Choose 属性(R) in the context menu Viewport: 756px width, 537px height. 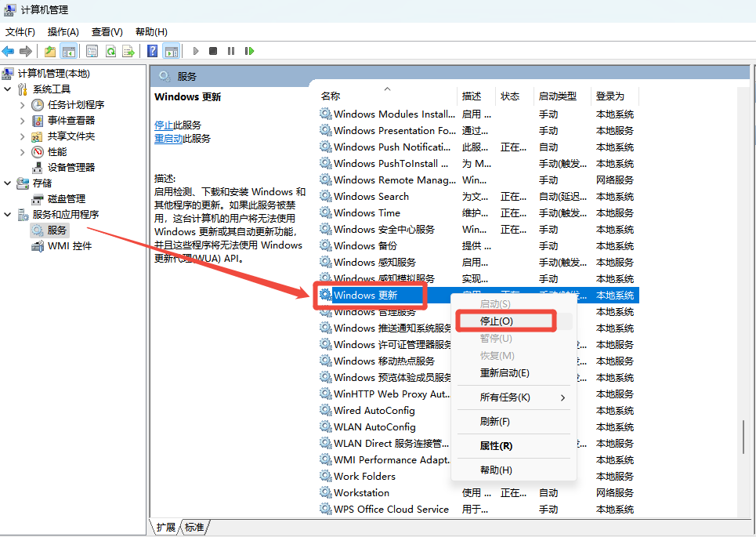(x=513, y=446)
